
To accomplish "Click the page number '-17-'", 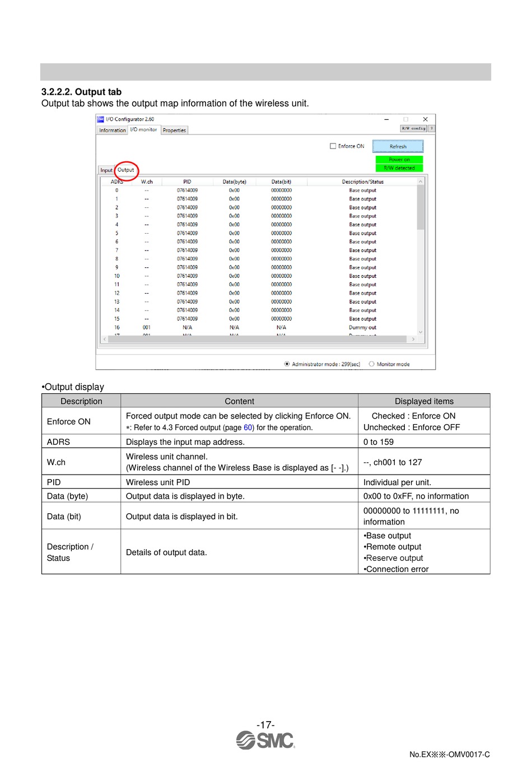I will (x=265, y=724).
